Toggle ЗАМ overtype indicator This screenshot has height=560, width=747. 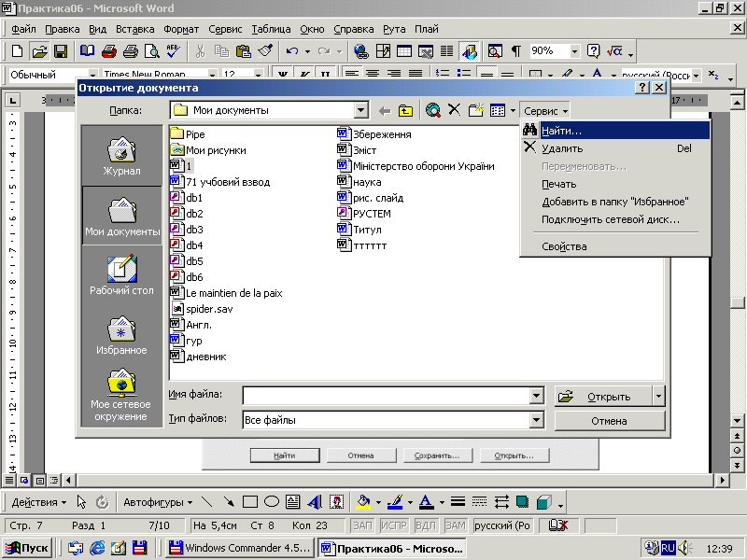[456, 525]
